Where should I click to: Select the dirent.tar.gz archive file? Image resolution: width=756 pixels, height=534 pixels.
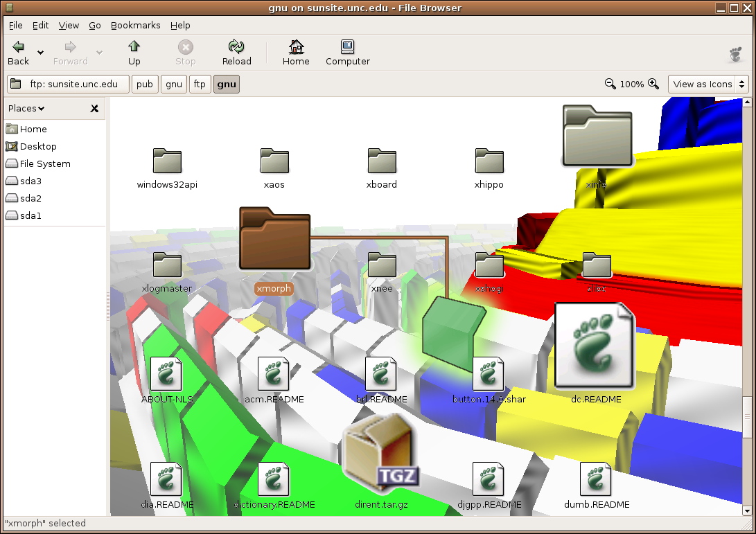tap(380, 451)
